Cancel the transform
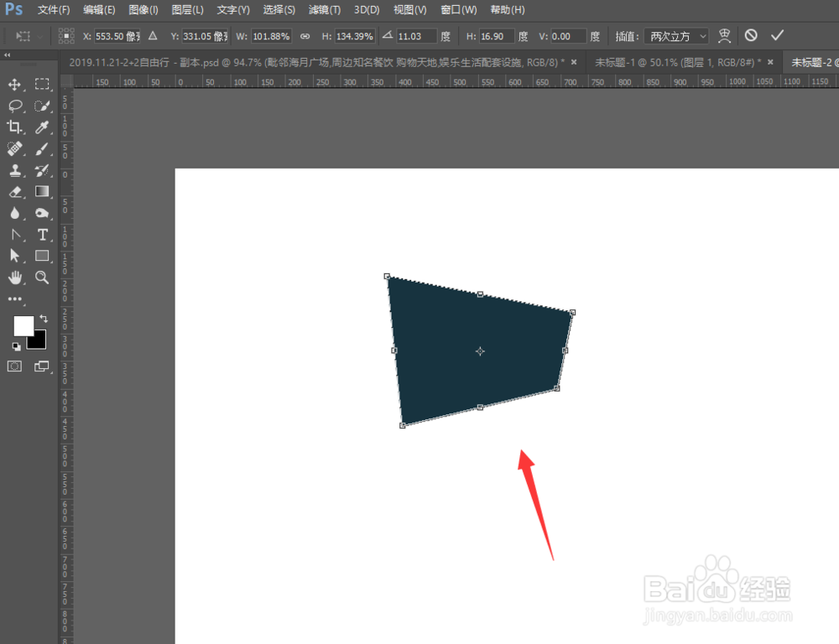 click(751, 36)
